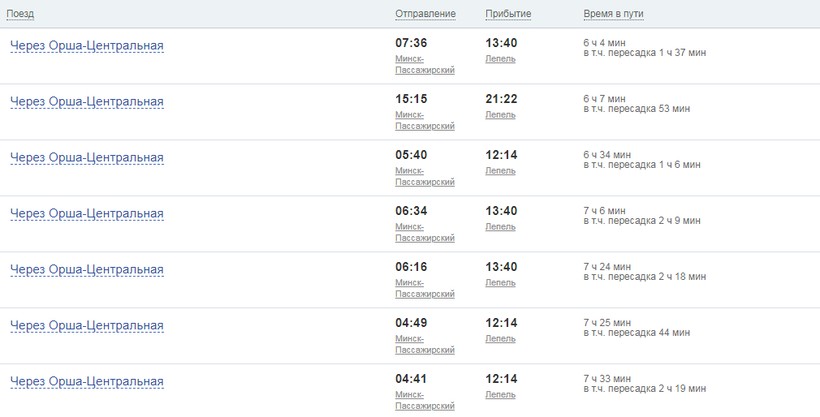The width and height of the screenshot is (820, 417).
Task: Open the route link departing at 04:49
Action: tap(86, 326)
